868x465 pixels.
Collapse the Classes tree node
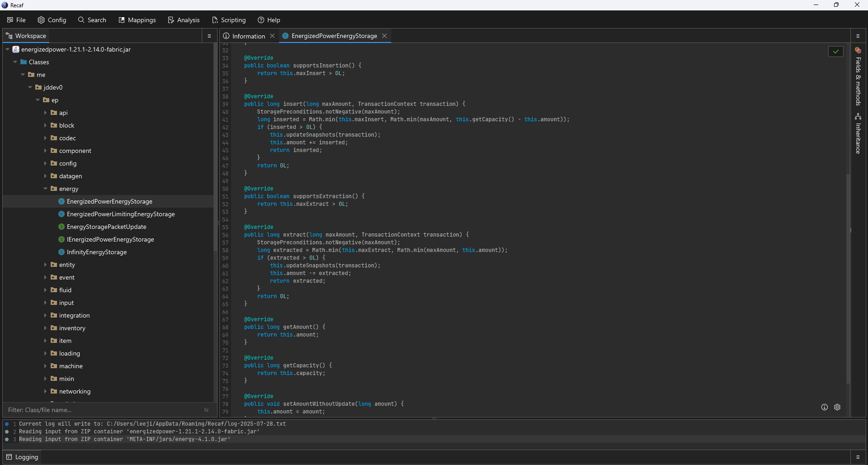(x=15, y=62)
